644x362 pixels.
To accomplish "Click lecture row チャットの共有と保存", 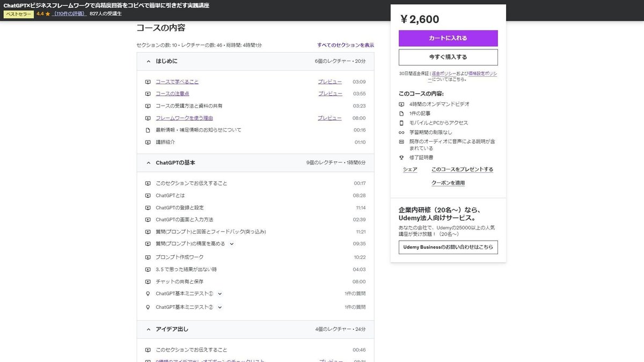I will 255,282.
